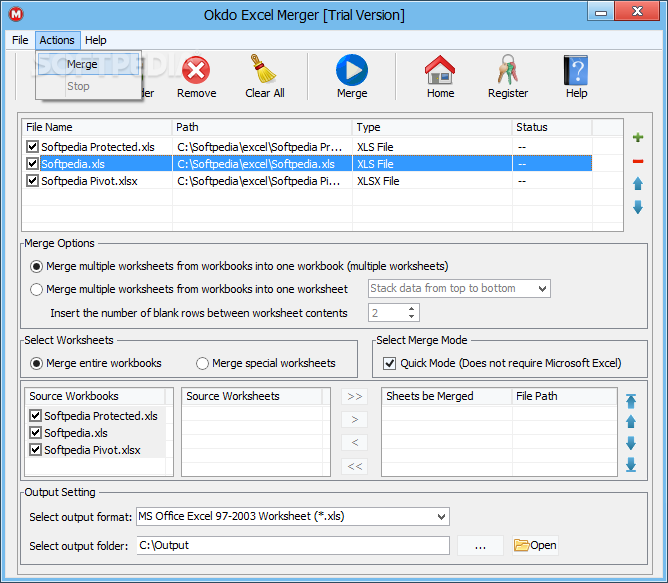Select merge into one workbook option

(x=36, y=266)
